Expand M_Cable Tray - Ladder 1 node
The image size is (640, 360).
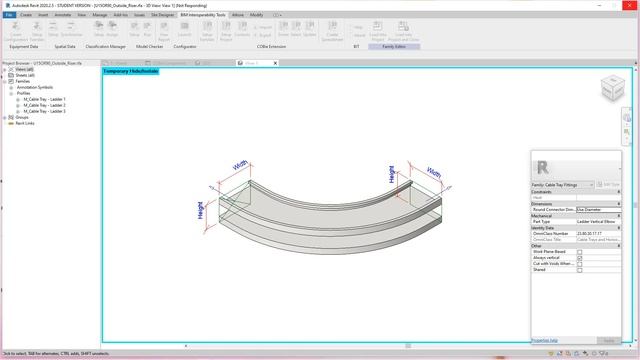click(18, 99)
